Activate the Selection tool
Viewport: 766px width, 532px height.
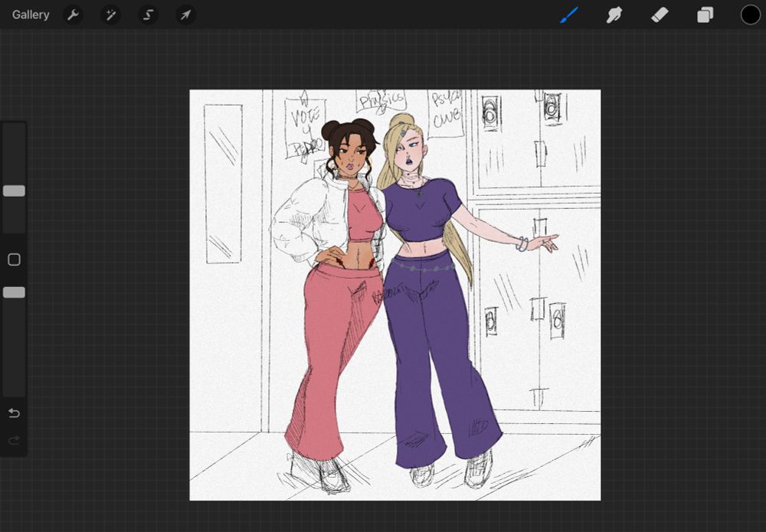[148, 15]
